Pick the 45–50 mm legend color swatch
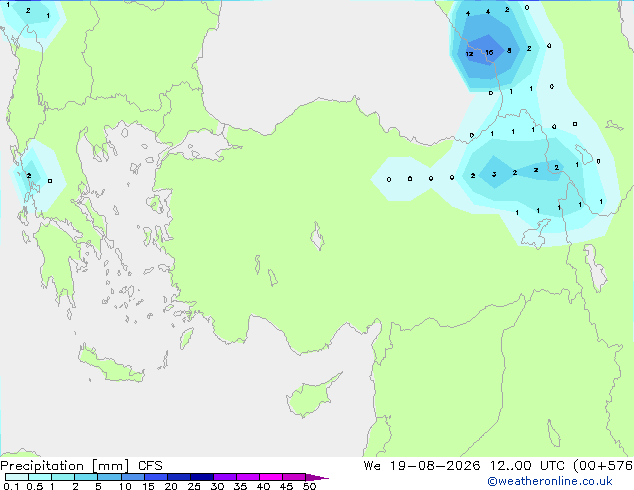Viewport: 634px width, 490px height. (x=294, y=477)
